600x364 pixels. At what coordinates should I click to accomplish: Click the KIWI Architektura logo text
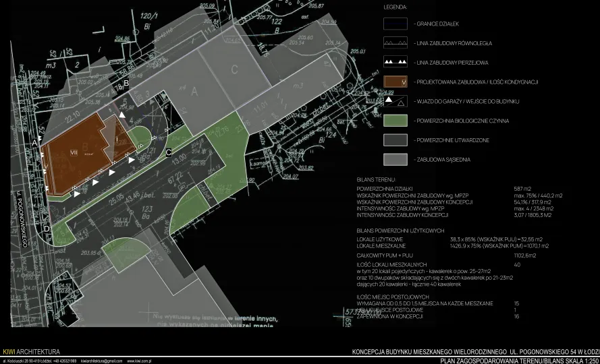pyautogui.click(x=31, y=352)
